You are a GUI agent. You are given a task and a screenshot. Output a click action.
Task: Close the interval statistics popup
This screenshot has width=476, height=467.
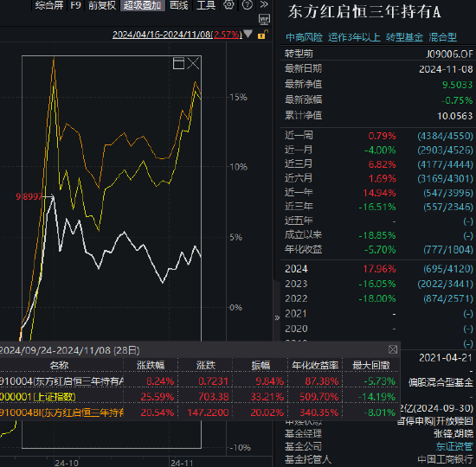pyautogui.click(x=393, y=349)
